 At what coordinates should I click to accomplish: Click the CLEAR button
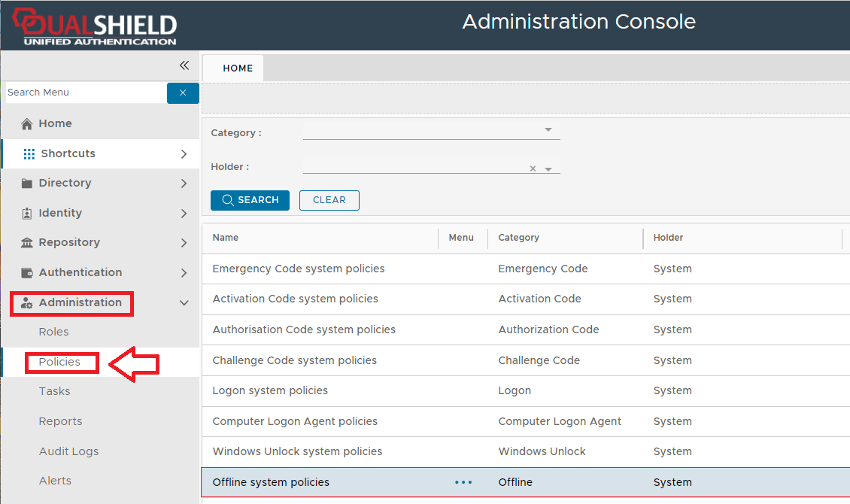pyautogui.click(x=329, y=200)
